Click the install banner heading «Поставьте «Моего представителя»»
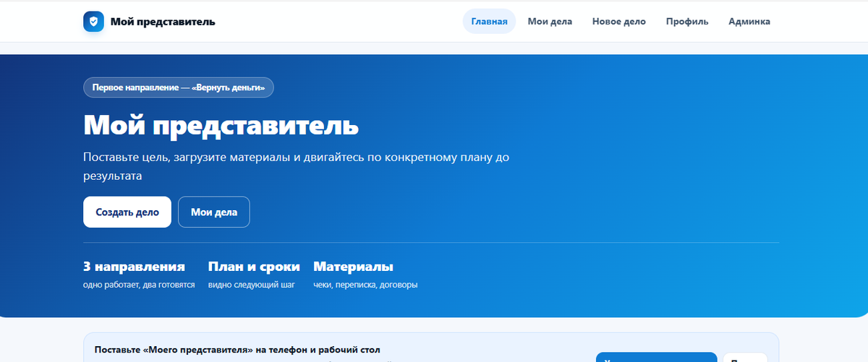This screenshot has width=868, height=362. tap(237, 350)
